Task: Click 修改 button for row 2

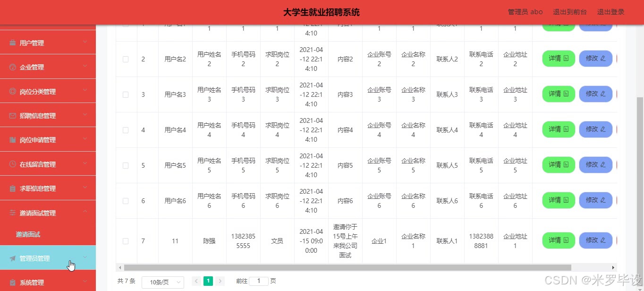Action: 595,59
